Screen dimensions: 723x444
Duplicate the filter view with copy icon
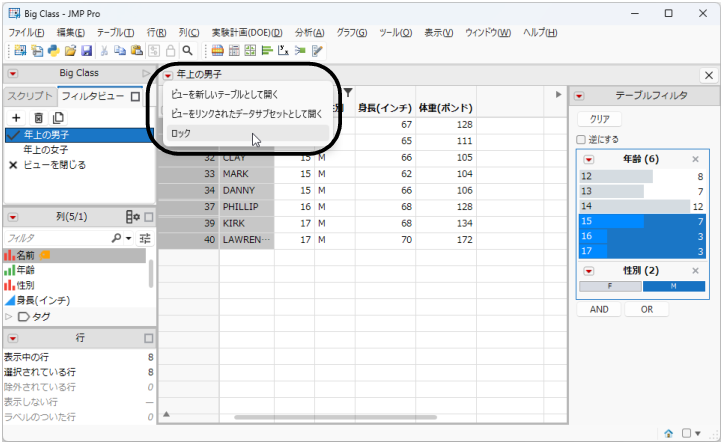tap(59, 118)
